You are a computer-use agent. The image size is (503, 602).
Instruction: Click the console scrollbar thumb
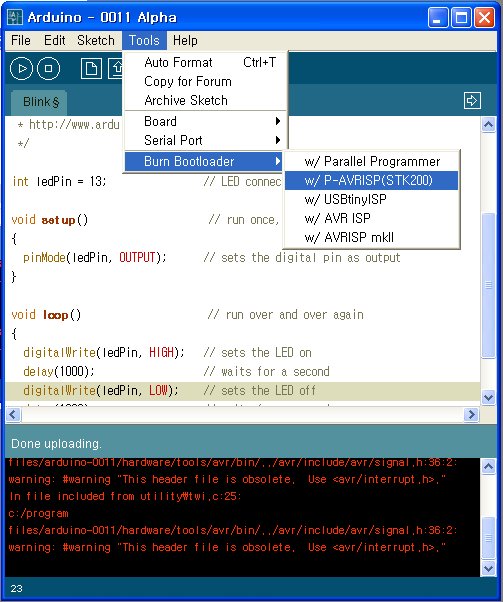point(488,538)
